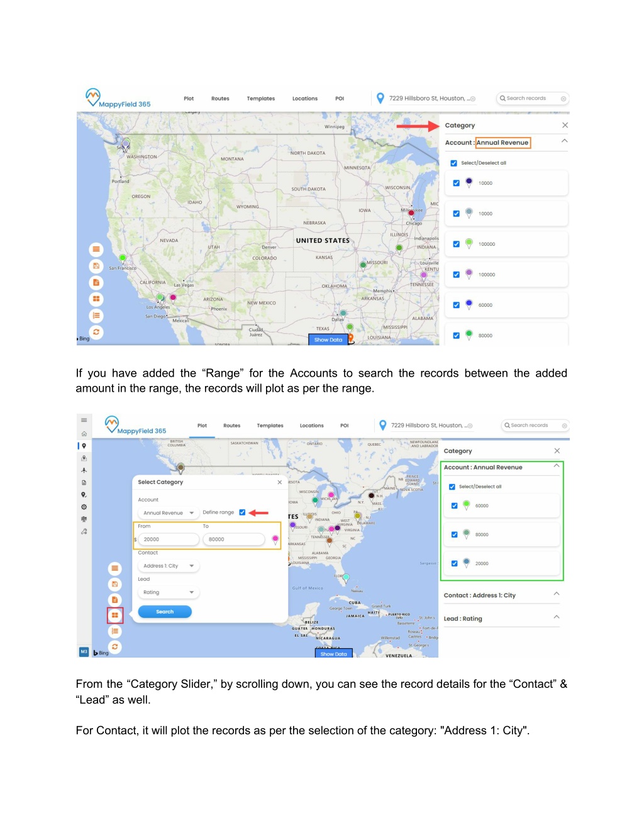The height and width of the screenshot is (833, 644).
Task: Click orange document button in second screenshot
Action: (114, 600)
